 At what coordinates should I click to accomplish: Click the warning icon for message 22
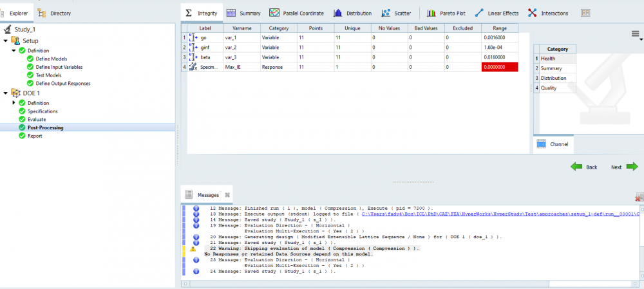pyautogui.click(x=193, y=248)
